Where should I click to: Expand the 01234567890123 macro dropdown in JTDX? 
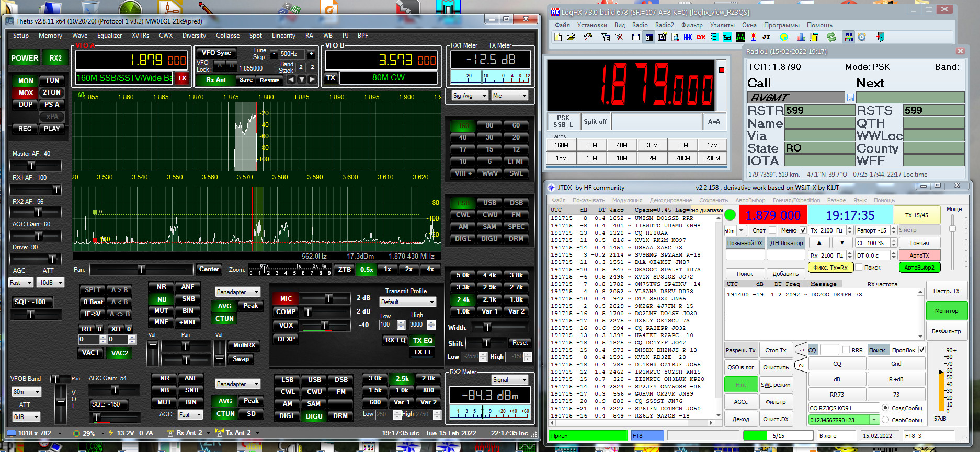[874, 420]
